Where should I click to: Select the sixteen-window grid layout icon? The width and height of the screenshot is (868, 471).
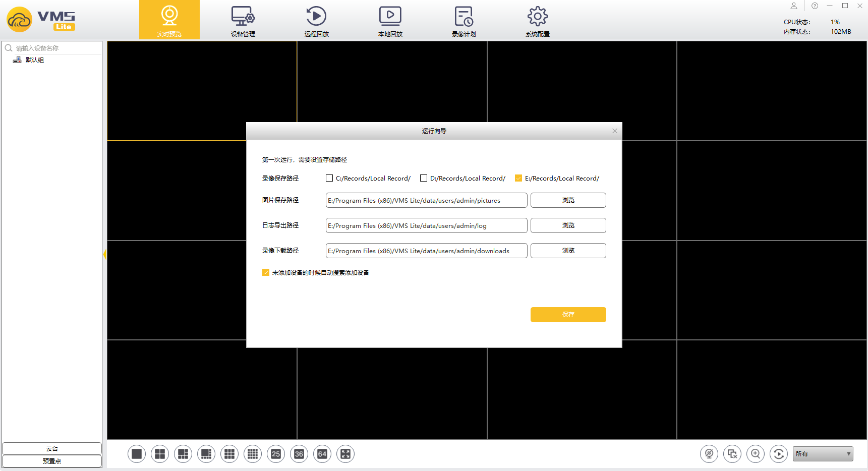pos(253,454)
